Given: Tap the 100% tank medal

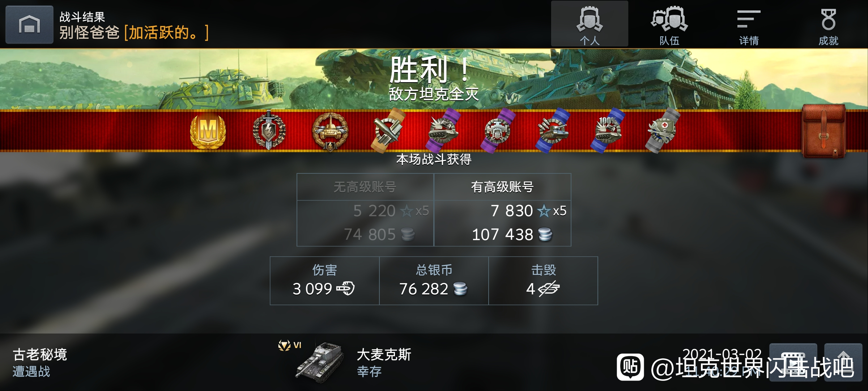Looking at the screenshot, I should pos(608,130).
